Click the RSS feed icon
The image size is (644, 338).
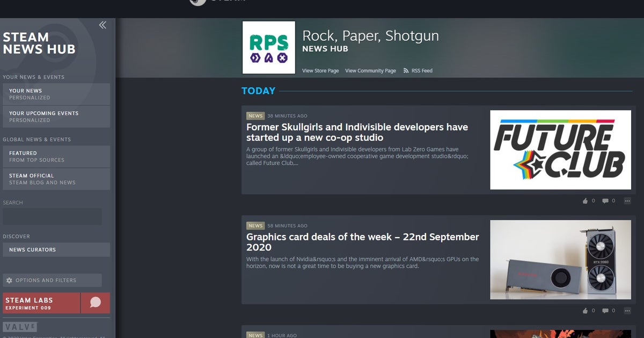406,71
